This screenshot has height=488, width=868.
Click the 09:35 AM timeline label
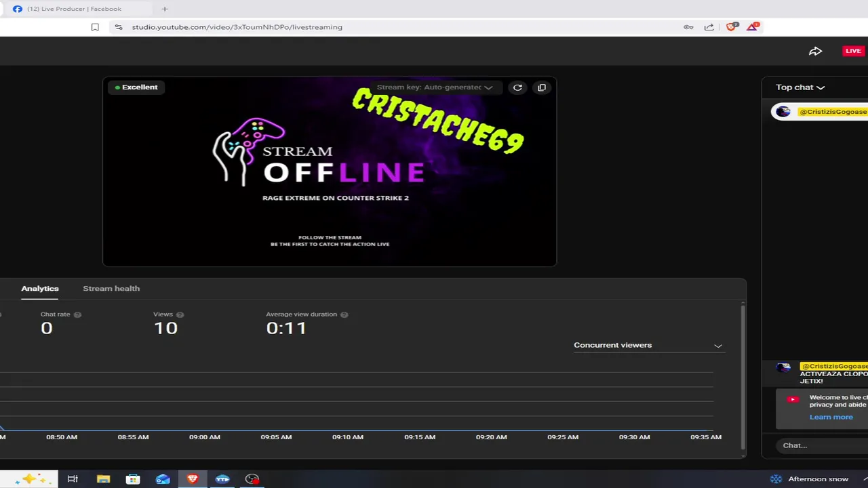(706, 437)
